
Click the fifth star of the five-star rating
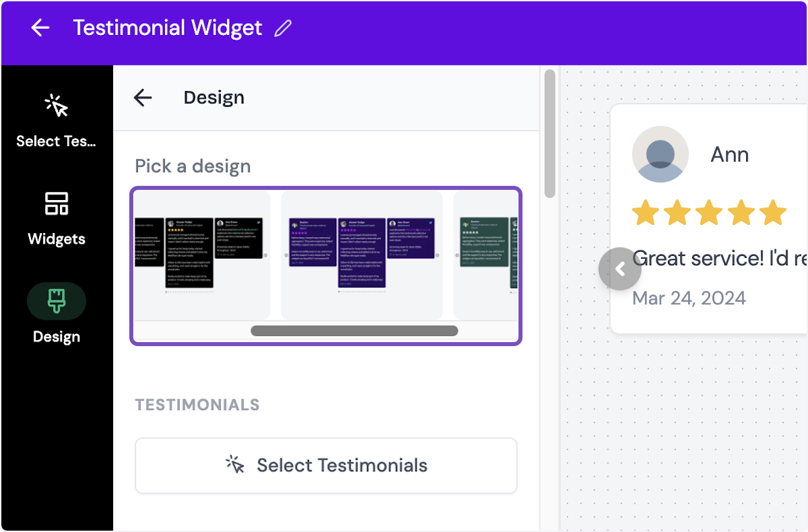click(772, 212)
